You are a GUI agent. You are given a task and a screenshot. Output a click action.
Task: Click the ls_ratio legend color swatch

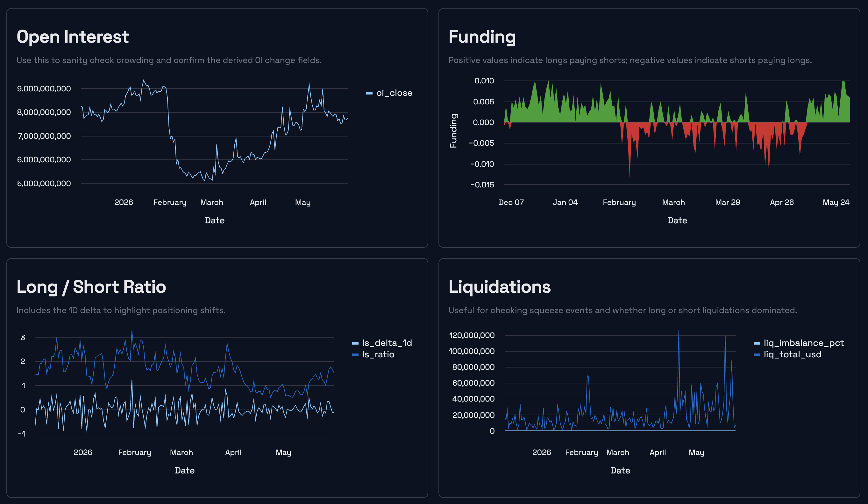355,354
